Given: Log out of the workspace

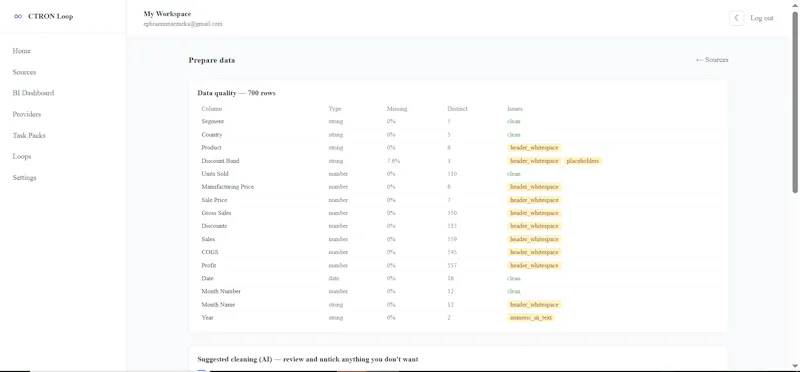Looking at the screenshot, I should pyautogui.click(x=761, y=18).
